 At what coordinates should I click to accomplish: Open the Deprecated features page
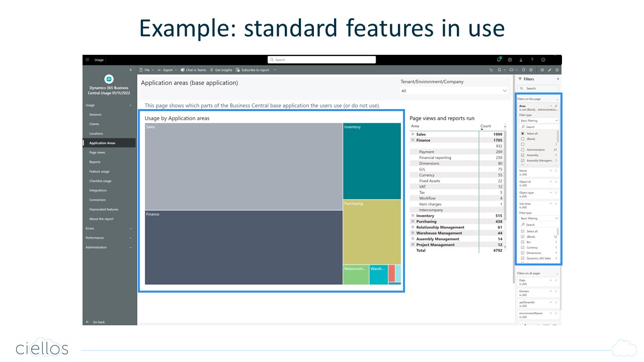(x=104, y=209)
